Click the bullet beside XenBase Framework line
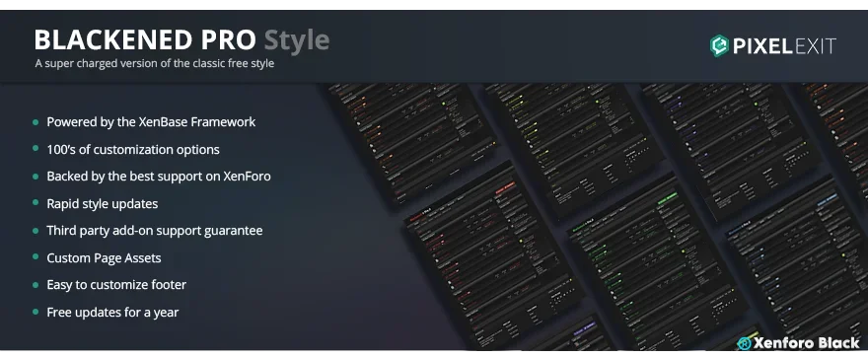This screenshot has width=868, height=358. pos(36,122)
